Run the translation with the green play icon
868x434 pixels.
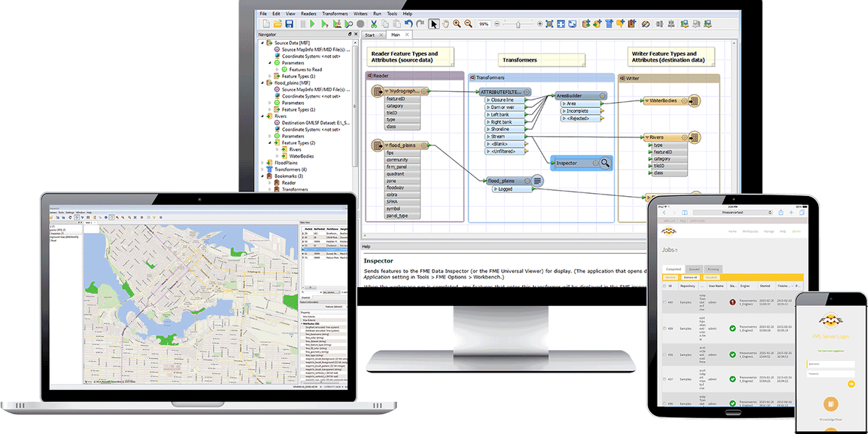coord(312,24)
